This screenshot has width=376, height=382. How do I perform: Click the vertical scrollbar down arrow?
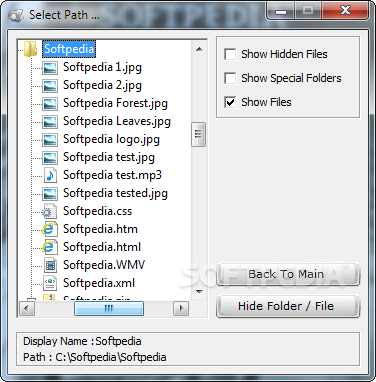pyautogui.click(x=199, y=292)
